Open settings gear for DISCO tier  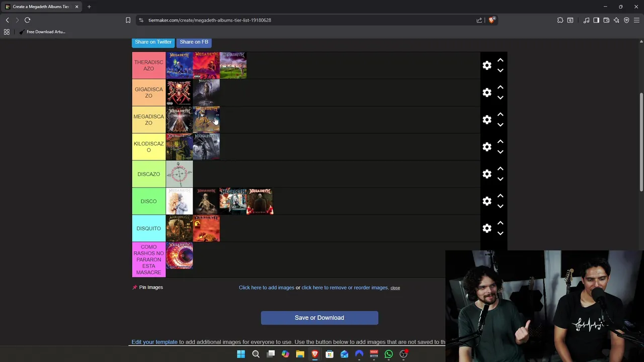[x=487, y=201]
